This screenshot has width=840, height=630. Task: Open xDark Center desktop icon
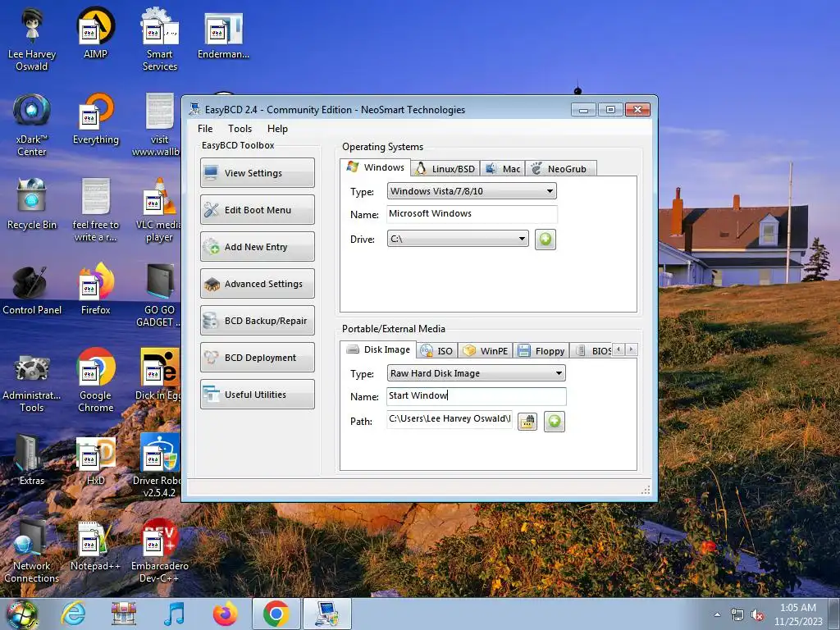point(32,125)
